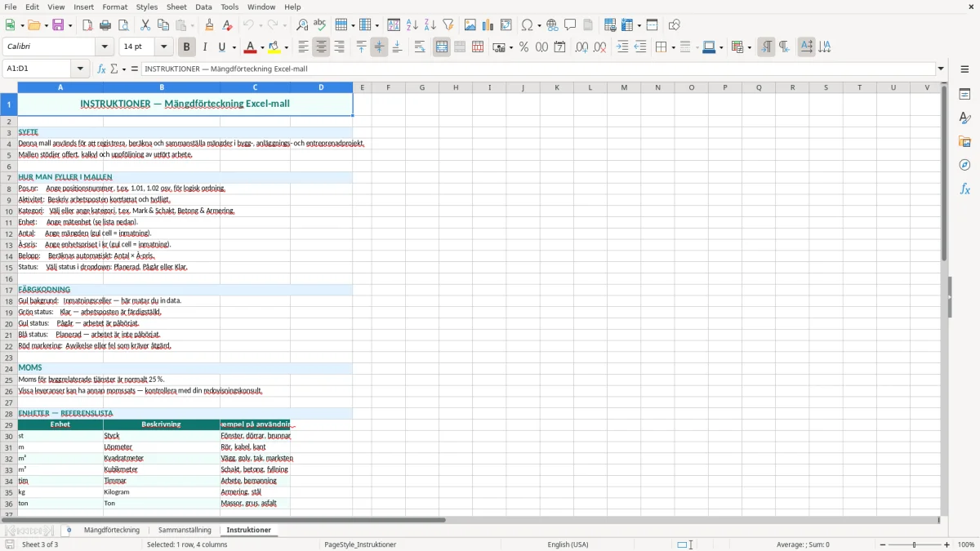Viewport: 980px width, 551px height.
Task: Expand the formula bar arrow
Action: [x=941, y=69]
